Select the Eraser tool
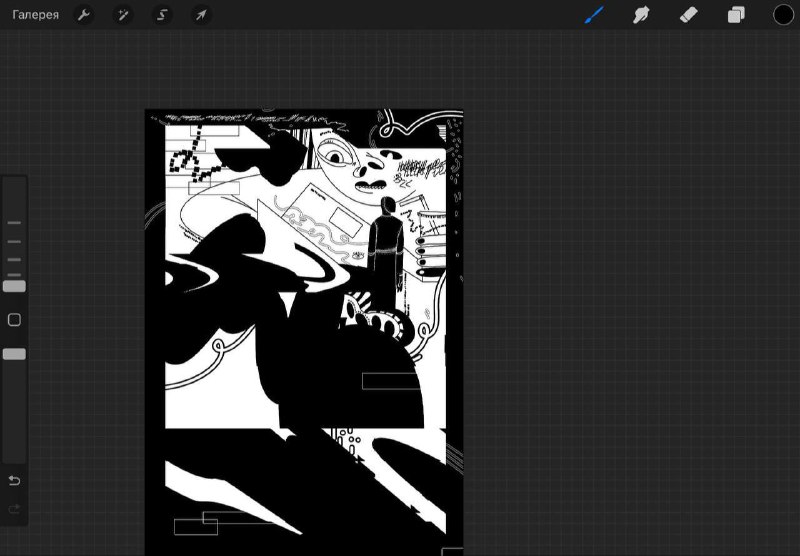 [x=688, y=15]
